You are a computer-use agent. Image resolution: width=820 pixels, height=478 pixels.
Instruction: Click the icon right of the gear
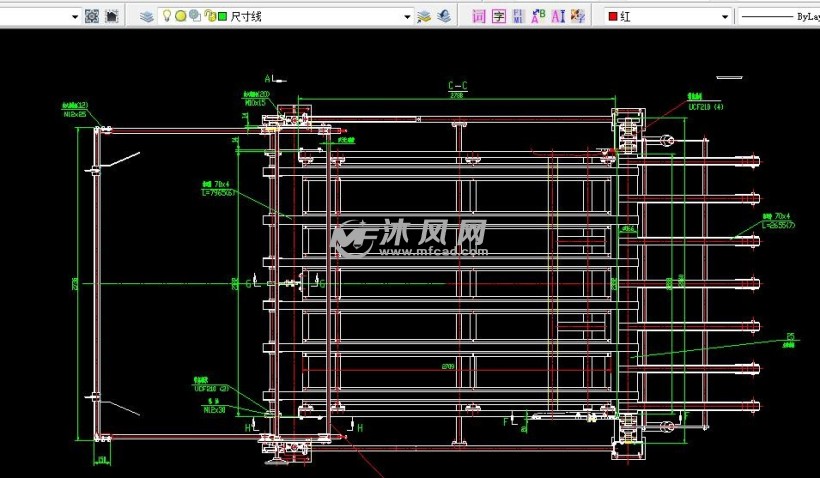[x=111, y=16]
